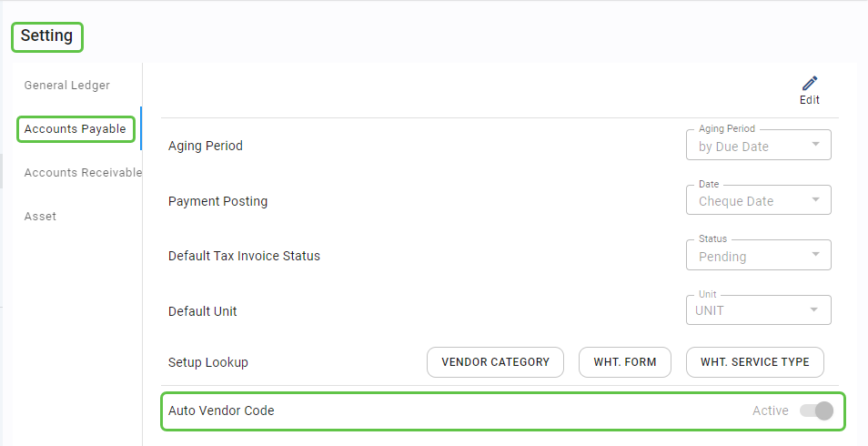Expand the Default Unit dropdown
The image size is (868, 446).
[x=757, y=310]
